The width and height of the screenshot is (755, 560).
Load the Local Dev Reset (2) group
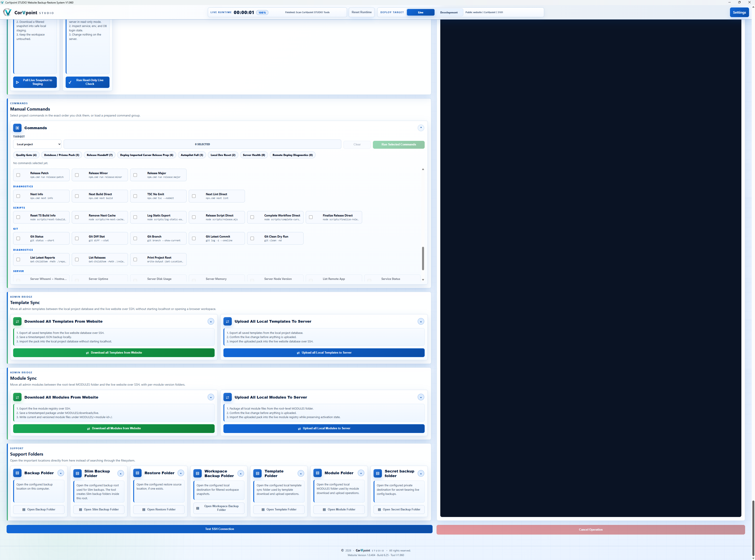pos(223,155)
